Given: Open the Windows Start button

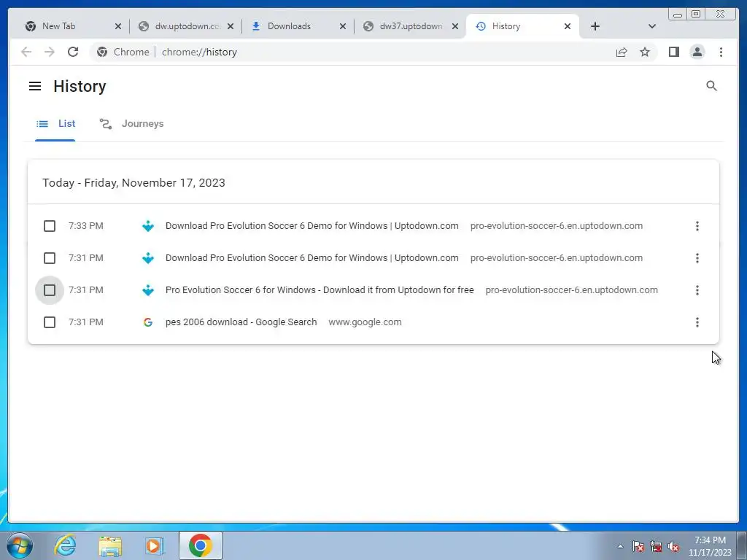Looking at the screenshot, I should [x=20, y=545].
